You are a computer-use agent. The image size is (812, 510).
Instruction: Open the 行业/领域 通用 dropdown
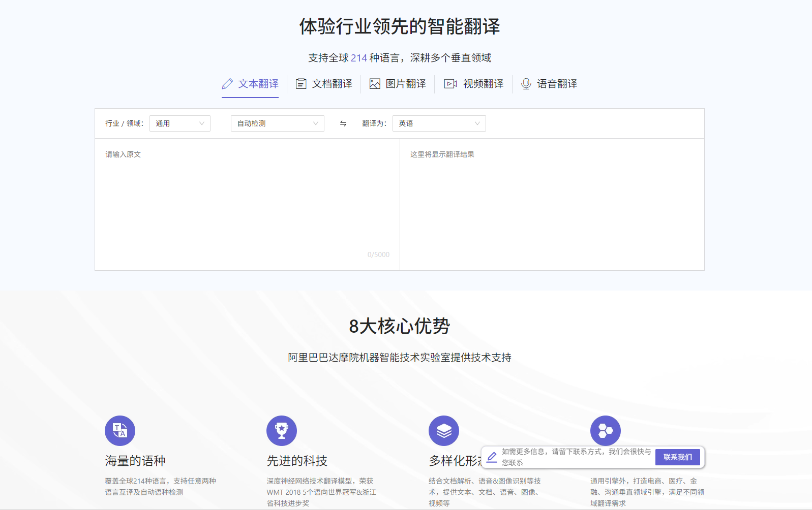(x=180, y=123)
